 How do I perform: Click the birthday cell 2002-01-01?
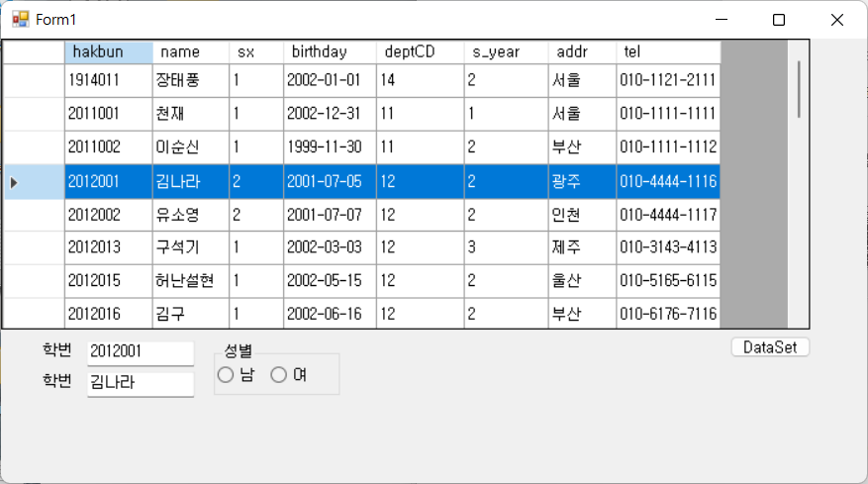[330, 80]
